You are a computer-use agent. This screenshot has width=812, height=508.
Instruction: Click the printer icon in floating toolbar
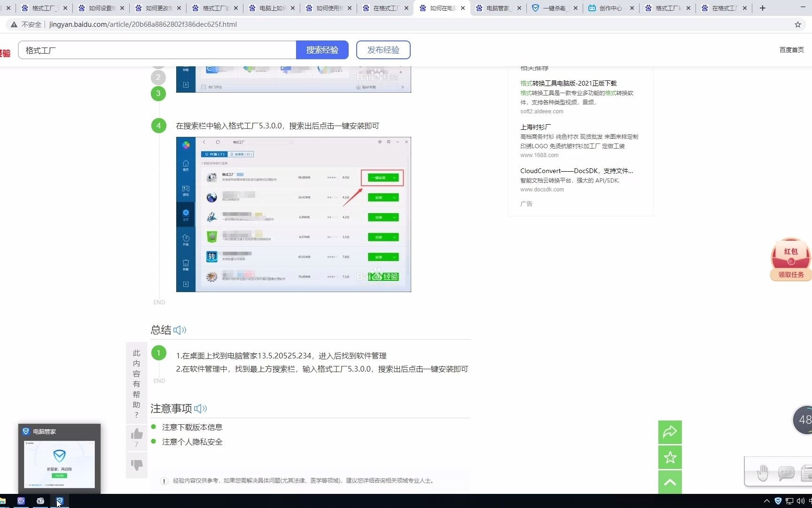point(806,473)
